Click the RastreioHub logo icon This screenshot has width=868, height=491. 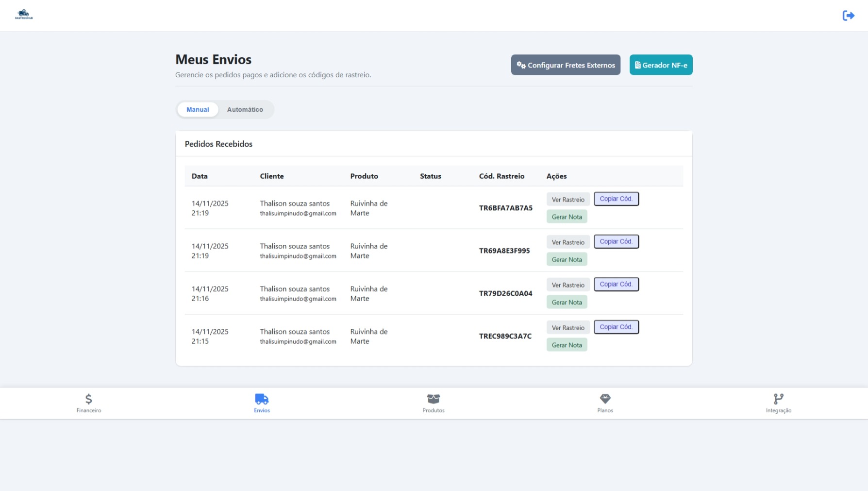click(24, 14)
